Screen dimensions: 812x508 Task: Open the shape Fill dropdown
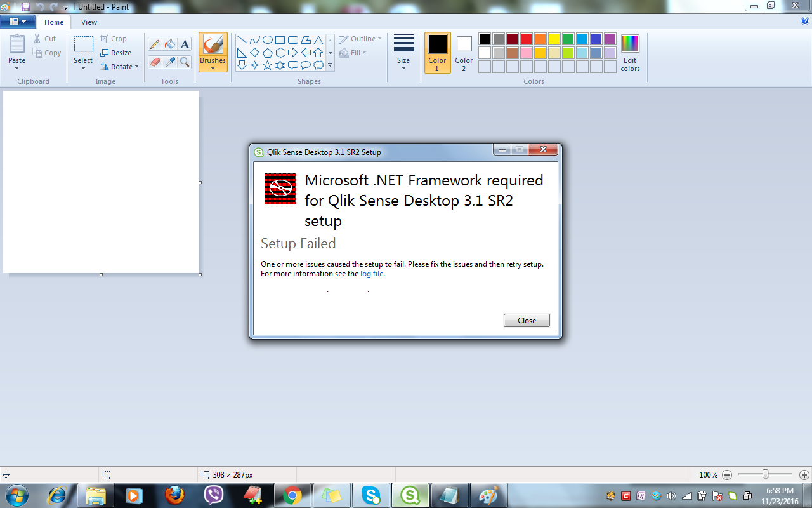coord(353,53)
